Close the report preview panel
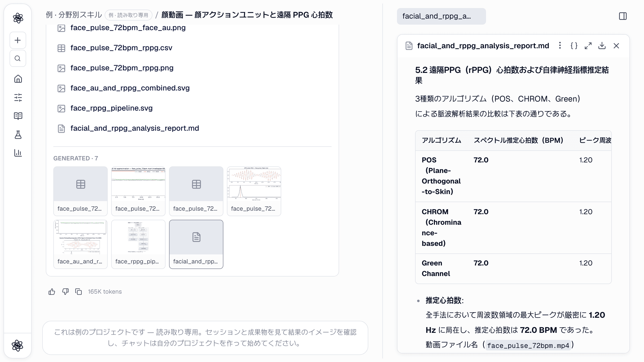 click(616, 46)
